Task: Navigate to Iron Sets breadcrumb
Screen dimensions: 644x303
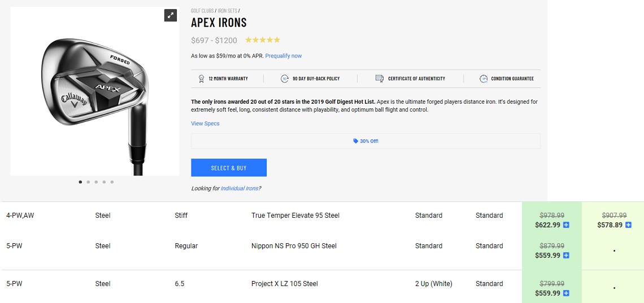Action: pyautogui.click(x=227, y=11)
